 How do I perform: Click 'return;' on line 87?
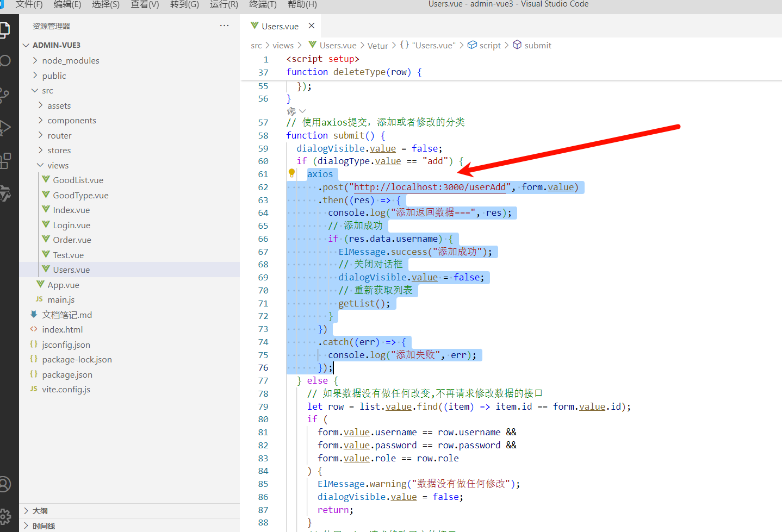coord(336,510)
